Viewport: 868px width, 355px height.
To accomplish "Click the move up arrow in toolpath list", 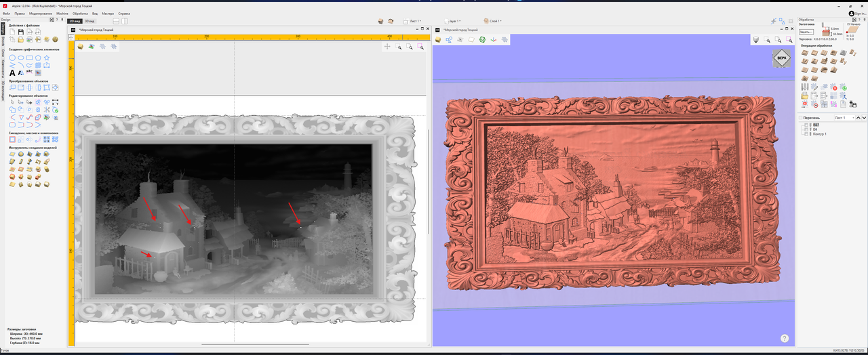I will coord(858,118).
